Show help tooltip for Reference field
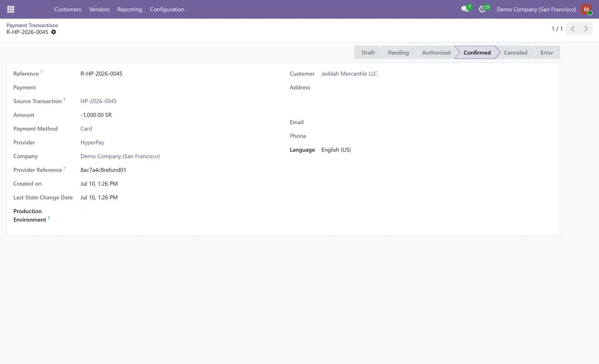Screen dimensions: 599x364 (x=42, y=72)
